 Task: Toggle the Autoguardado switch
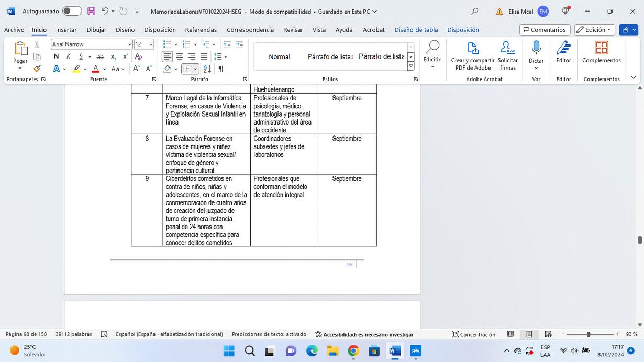pyautogui.click(x=72, y=11)
